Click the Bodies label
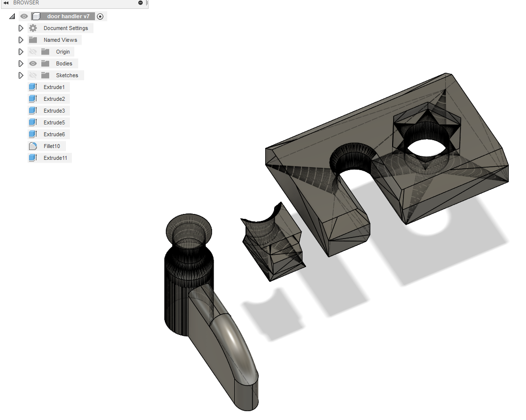 (64, 63)
